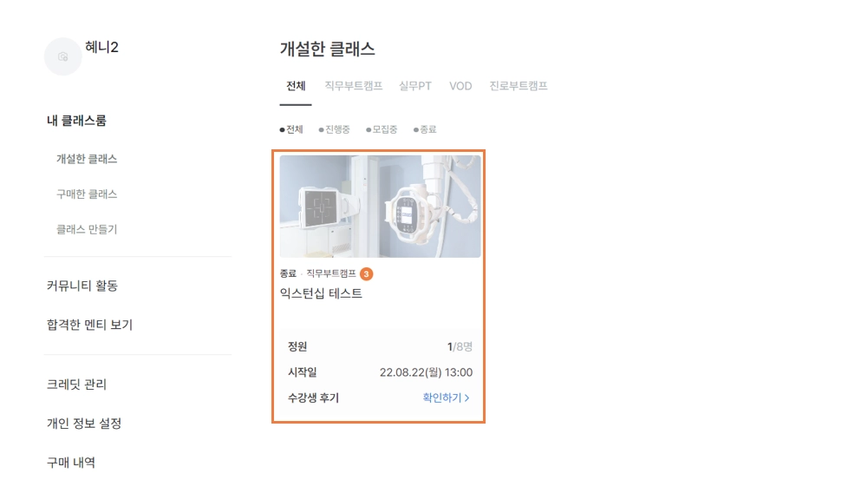This screenshot has width=868, height=480.
Task: Click the profile camera avatar icon
Action: tap(63, 56)
